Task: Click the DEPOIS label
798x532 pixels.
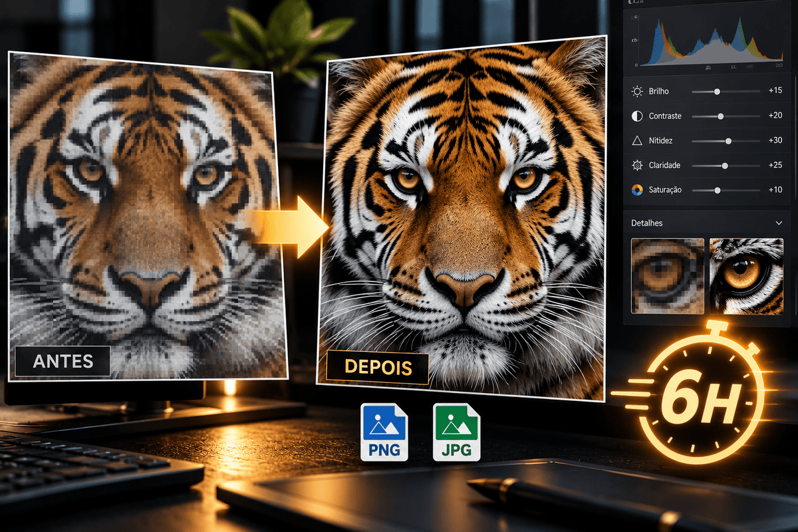Action: click(378, 367)
